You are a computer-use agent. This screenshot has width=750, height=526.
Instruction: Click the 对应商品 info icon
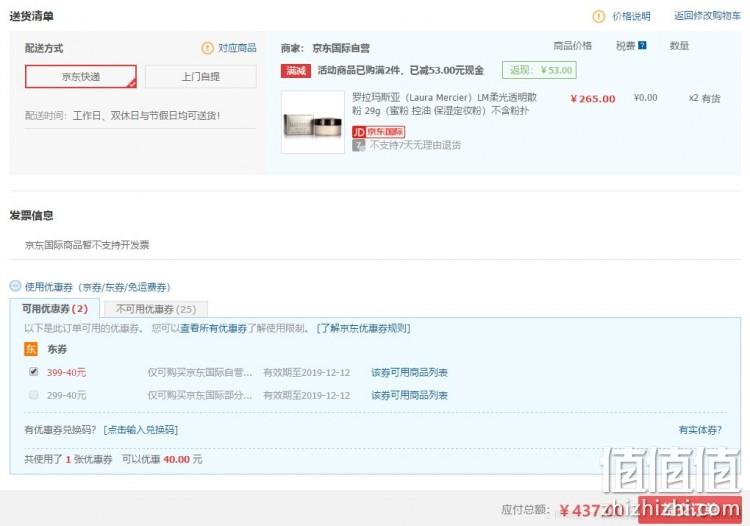pos(207,48)
